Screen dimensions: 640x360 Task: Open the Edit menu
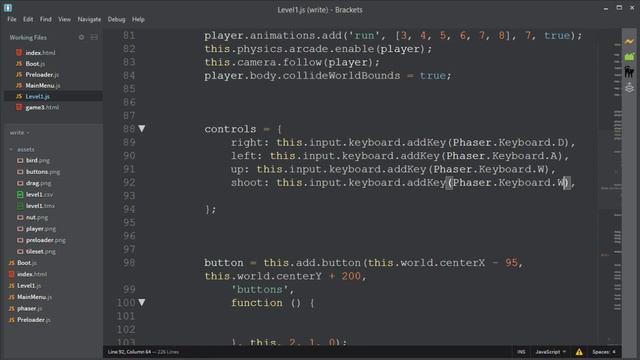pyautogui.click(x=28, y=19)
